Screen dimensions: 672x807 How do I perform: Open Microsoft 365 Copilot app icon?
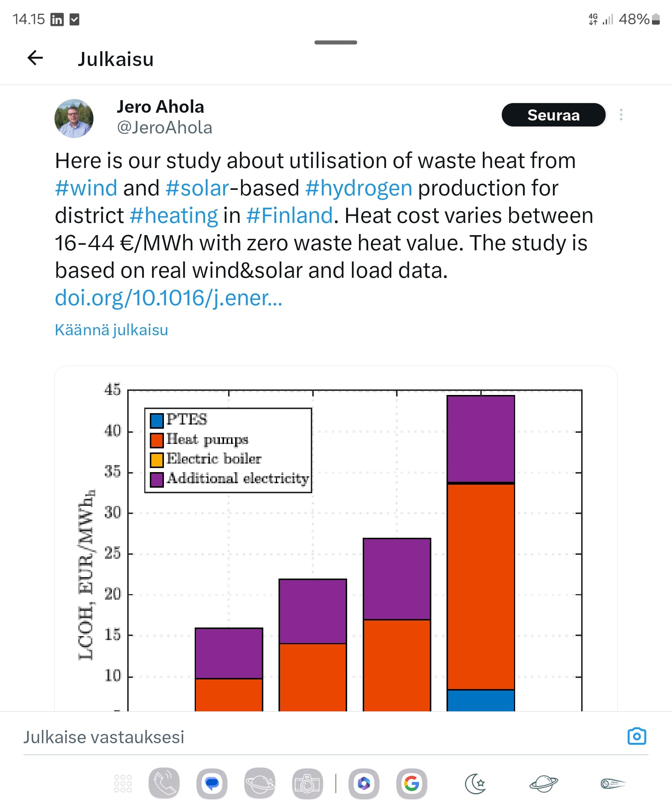(x=364, y=784)
